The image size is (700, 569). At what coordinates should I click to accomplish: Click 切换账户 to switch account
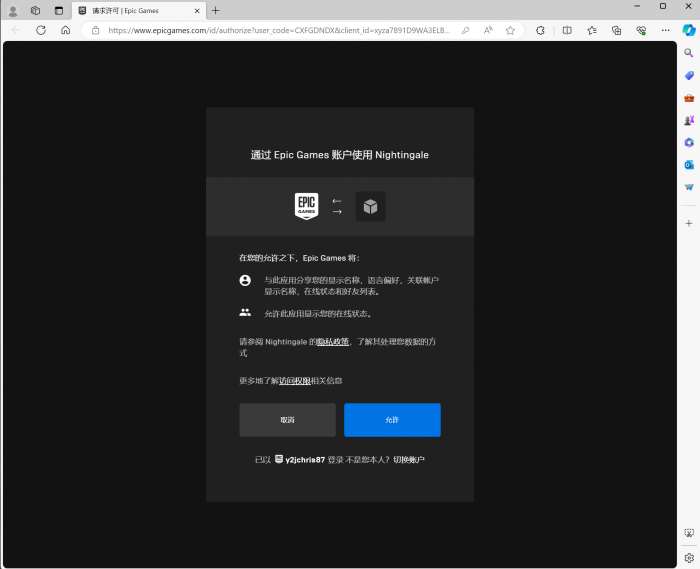(x=408, y=460)
